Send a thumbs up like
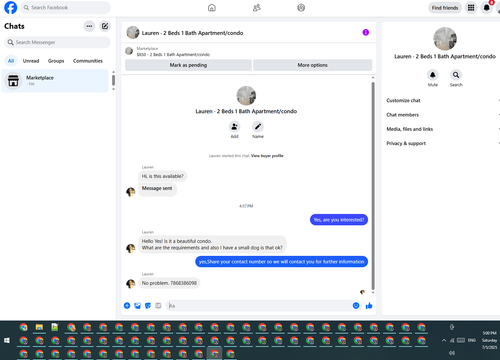 369,305
